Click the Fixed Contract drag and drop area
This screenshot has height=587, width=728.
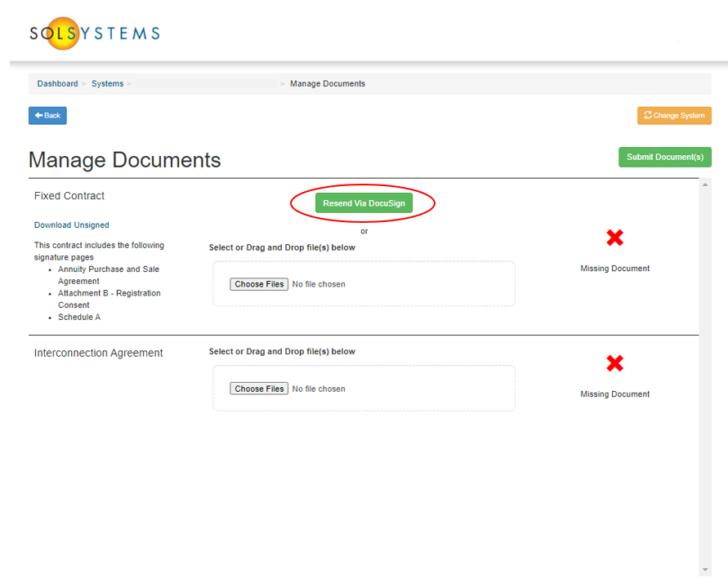(x=409, y=283)
